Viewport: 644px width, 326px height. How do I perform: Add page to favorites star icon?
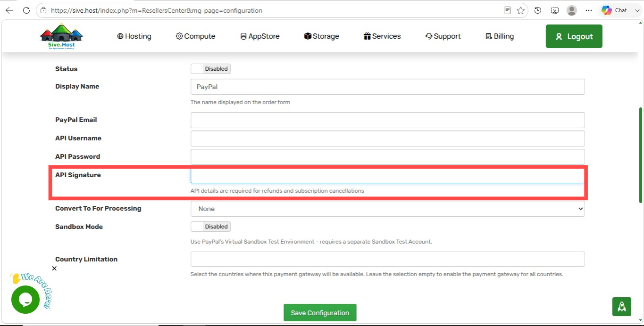(x=521, y=10)
